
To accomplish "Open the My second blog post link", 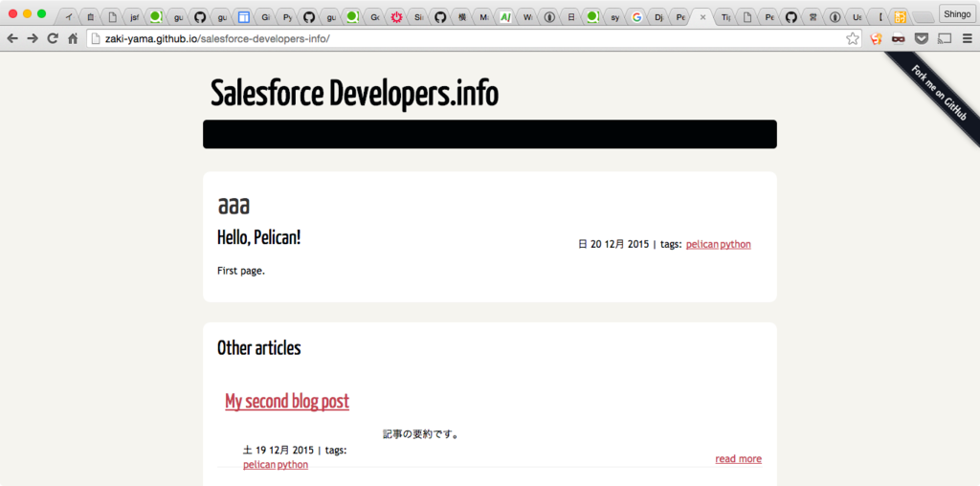I will (287, 401).
